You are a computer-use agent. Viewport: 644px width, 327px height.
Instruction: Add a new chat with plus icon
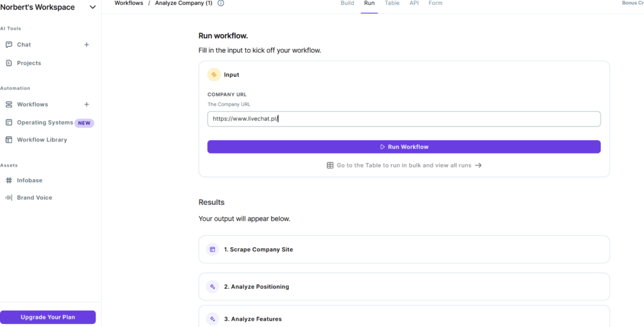click(x=87, y=45)
